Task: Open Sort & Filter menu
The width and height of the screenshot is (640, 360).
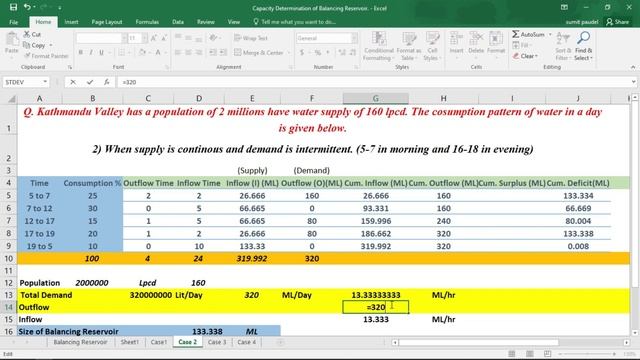Action: (563, 46)
